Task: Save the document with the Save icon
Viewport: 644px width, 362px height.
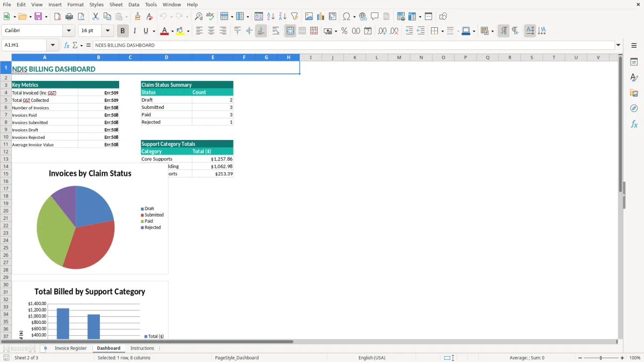Action: tap(38, 17)
